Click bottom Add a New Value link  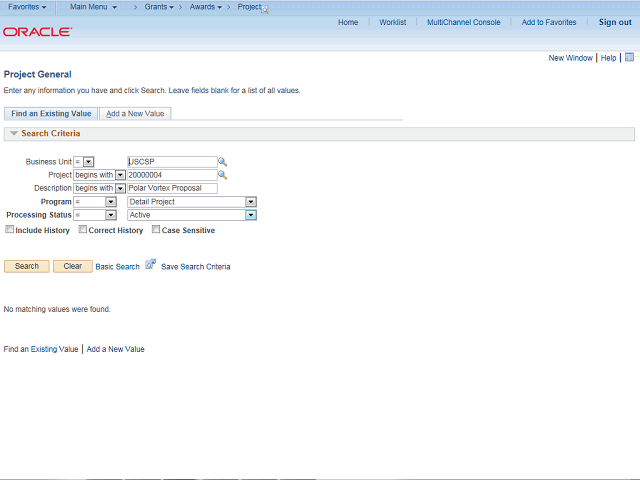[x=116, y=349]
